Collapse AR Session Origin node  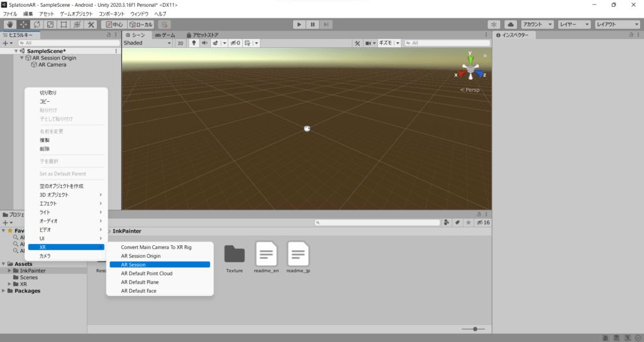point(22,58)
